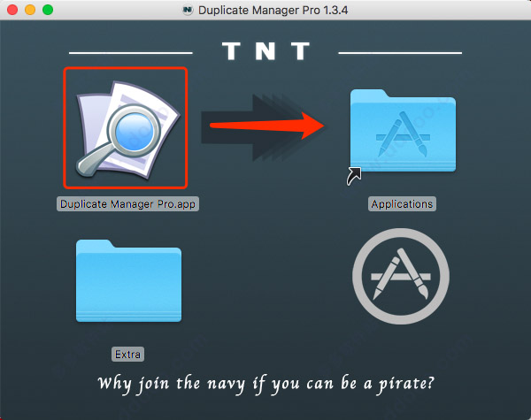The width and height of the screenshot is (531, 420).
Task: Select the 'Duplicate Manager Pro.app' file label
Action: tap(127, 204)
